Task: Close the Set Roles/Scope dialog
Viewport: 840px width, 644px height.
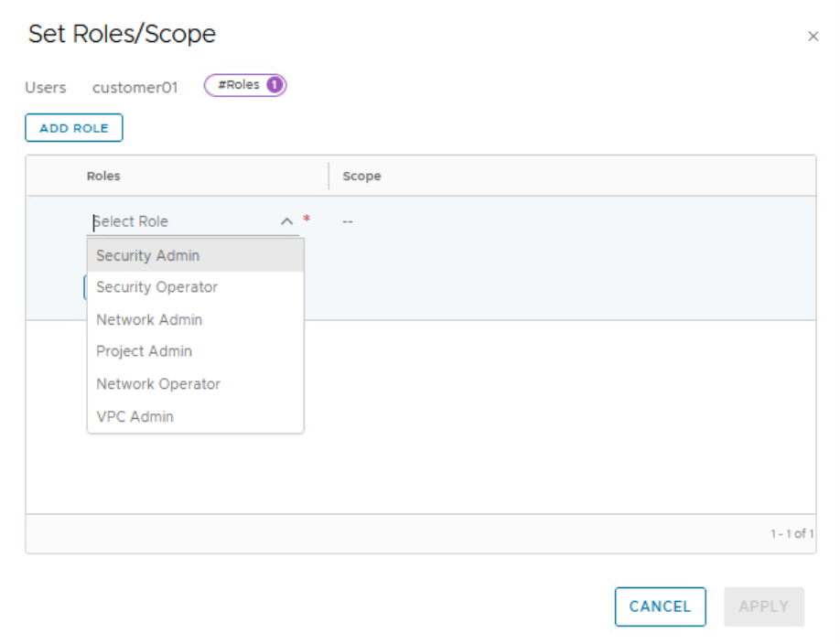Action: click(x=813, y=37)
